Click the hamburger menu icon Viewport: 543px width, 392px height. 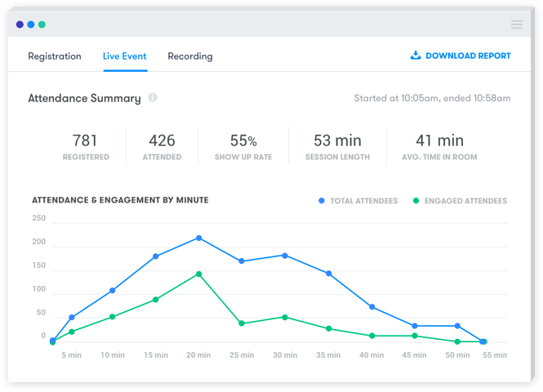(x=517, y=24)
